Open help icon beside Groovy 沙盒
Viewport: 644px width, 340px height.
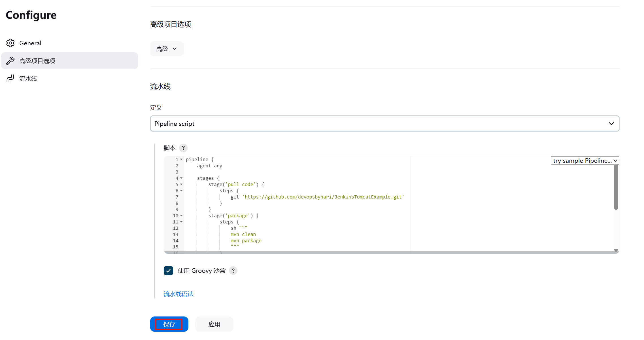pyautogui.click(x=233, y=271)
